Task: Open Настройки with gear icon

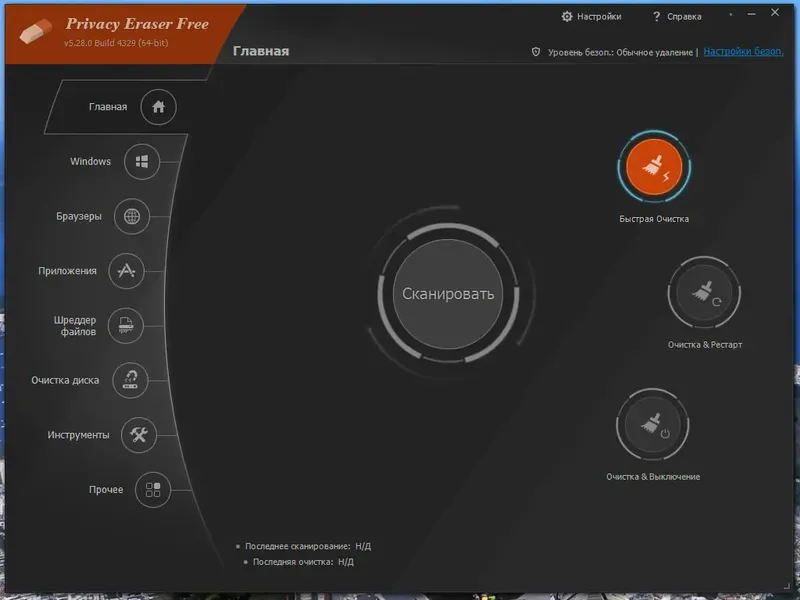Action: tap(591, 16)
